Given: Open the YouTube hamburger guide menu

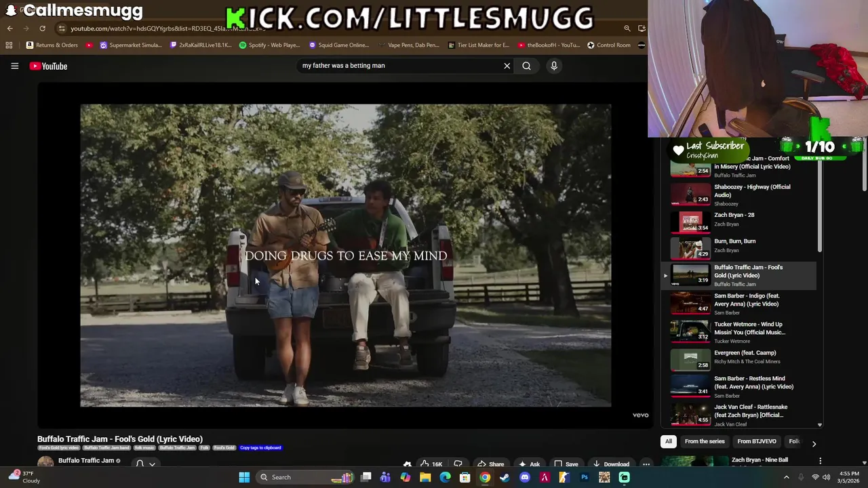Looking at the screenshot, I should click(14, 66).
